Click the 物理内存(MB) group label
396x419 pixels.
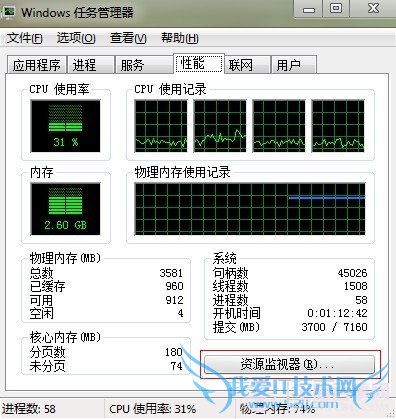point(65,258)
